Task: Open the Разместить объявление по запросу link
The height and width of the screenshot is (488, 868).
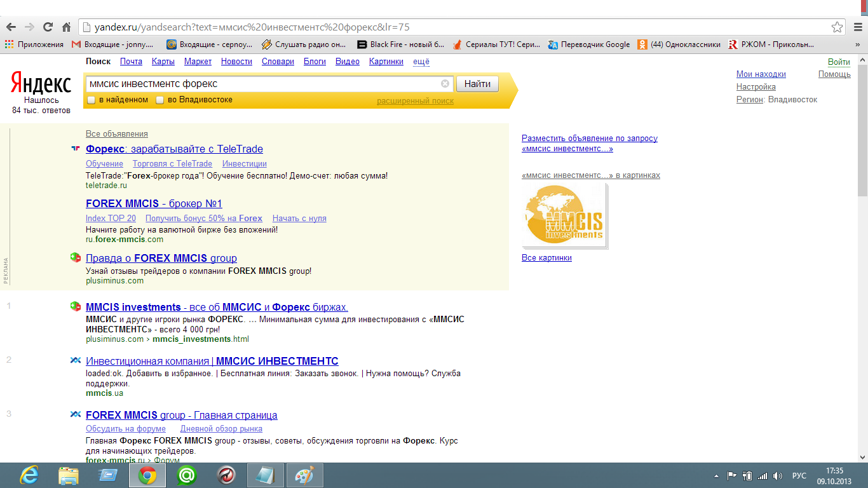Action: point(590,143)
